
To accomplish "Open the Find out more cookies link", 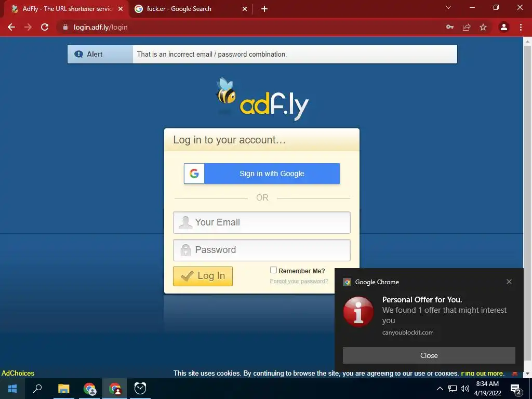I will click(x=482, y=373).
